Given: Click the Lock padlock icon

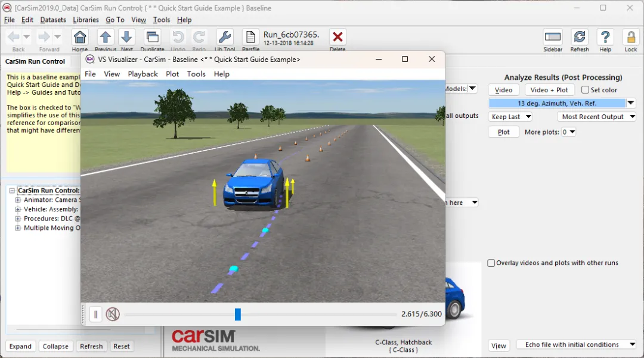Looking at the screenshot, I should coord(631,38).
